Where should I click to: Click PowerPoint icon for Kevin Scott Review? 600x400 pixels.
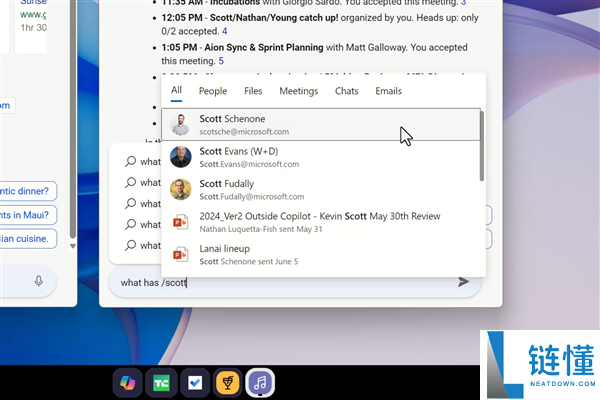point(180,222)
